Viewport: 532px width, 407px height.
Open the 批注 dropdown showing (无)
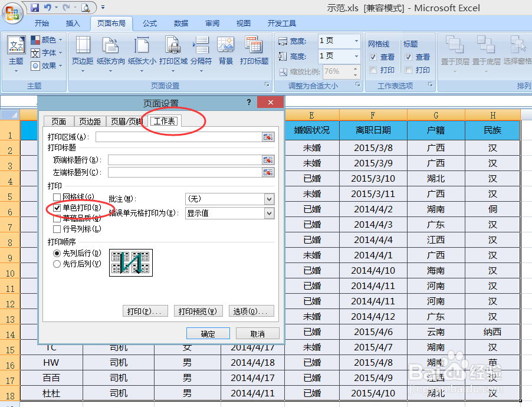click(270, 199)
